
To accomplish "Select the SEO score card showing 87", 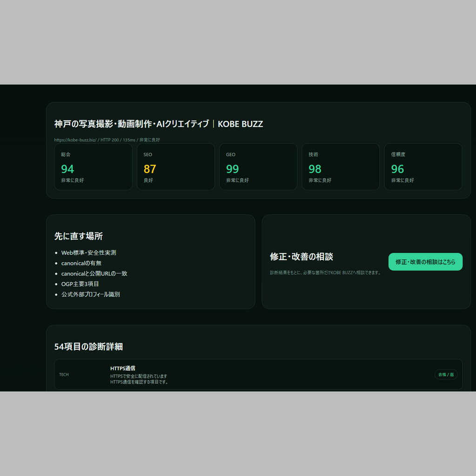I will tap(176, 167).
